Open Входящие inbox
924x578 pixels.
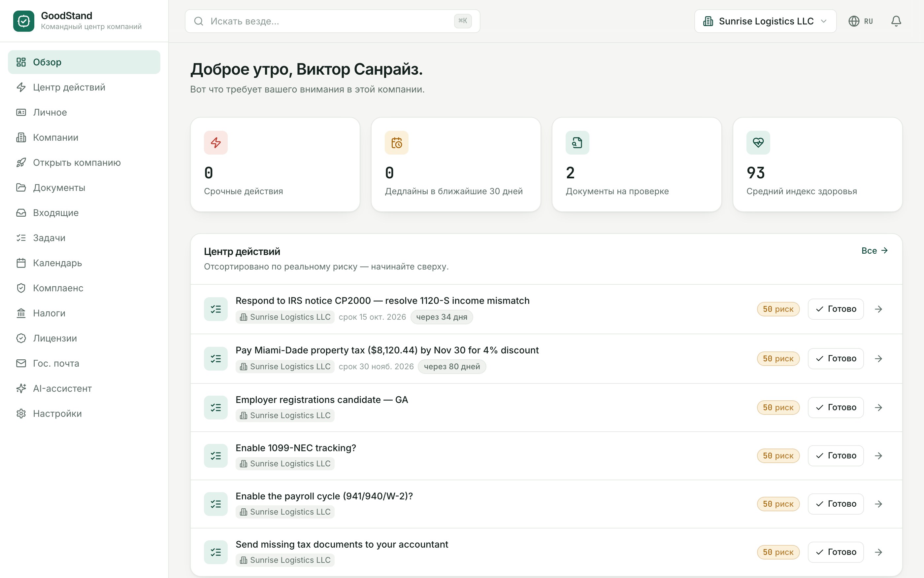tap(84, 213)
